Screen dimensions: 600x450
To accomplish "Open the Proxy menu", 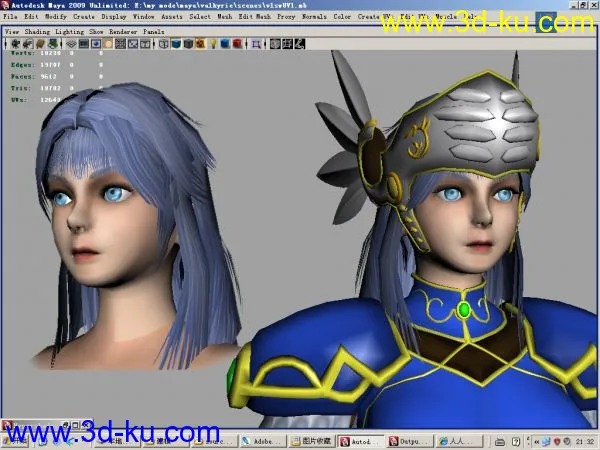I will [286, 17].
